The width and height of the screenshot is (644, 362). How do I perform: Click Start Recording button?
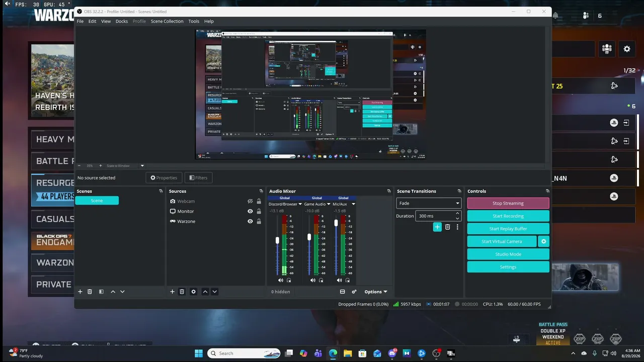[508, 216]
